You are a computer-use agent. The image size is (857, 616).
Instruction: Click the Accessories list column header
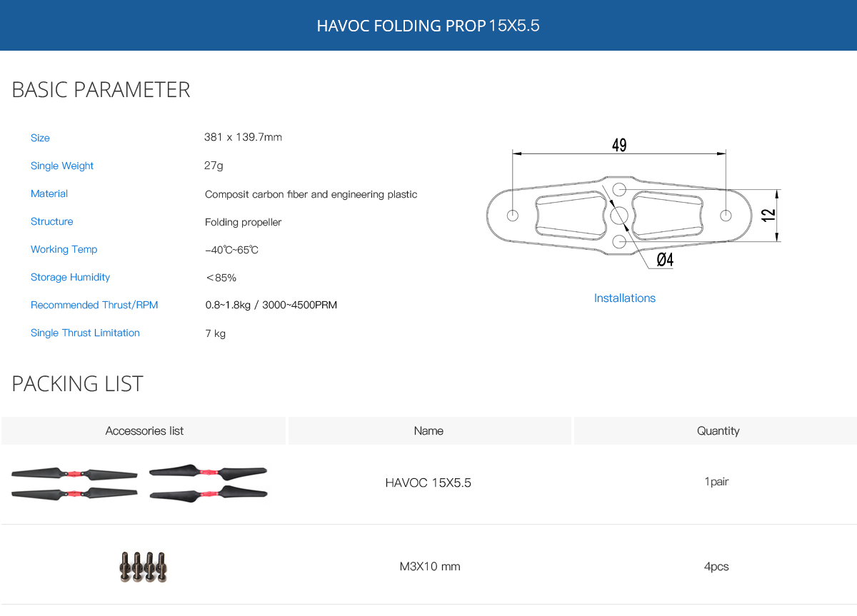[x=144, y=430]
